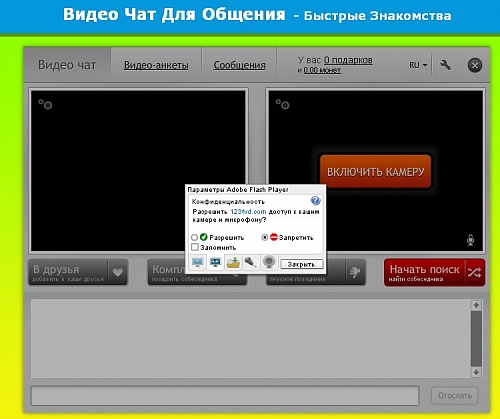
Task: Click the chat message input field
Action: tap(225, 396)
